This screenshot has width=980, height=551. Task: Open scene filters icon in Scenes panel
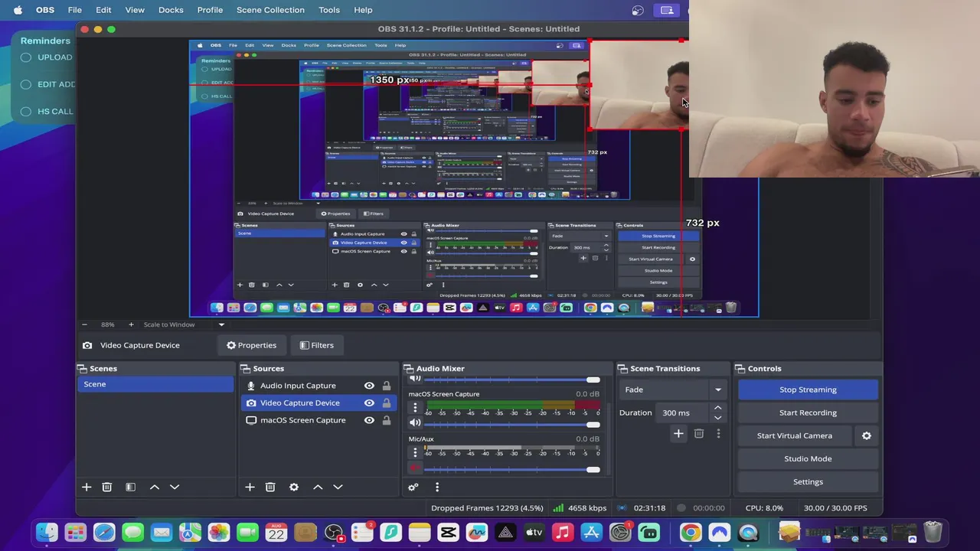click(x=130, y=487)
